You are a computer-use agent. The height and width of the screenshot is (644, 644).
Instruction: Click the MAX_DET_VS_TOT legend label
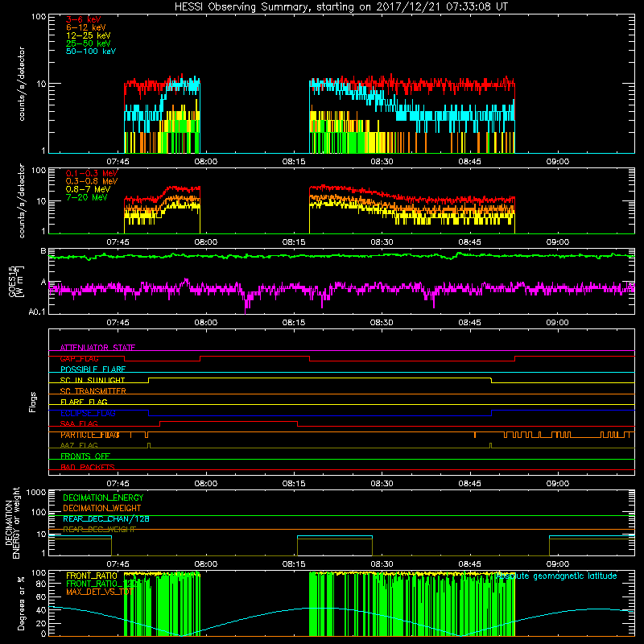tap(99, 592)
